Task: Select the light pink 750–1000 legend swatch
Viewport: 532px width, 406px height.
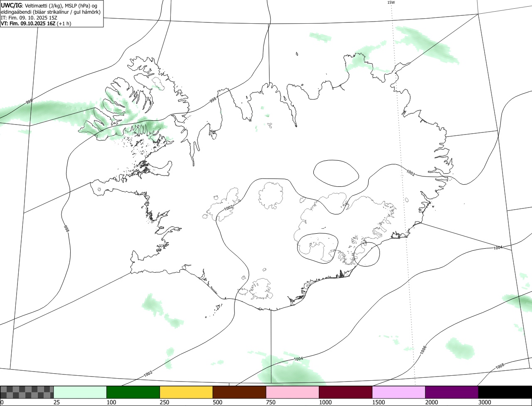Action: coord(293,392)
